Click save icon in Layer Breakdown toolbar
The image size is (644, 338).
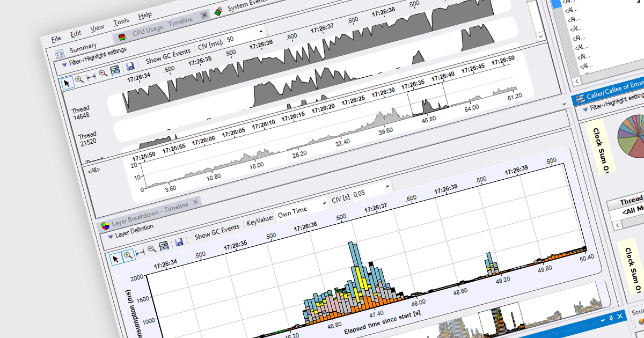coord(179,243)
